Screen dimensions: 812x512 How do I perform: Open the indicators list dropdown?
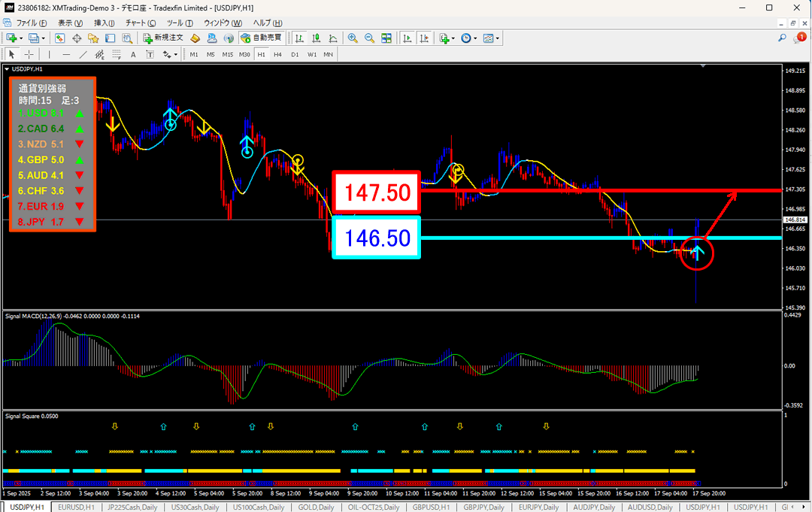pyautogui.click(x=447, y=38)
